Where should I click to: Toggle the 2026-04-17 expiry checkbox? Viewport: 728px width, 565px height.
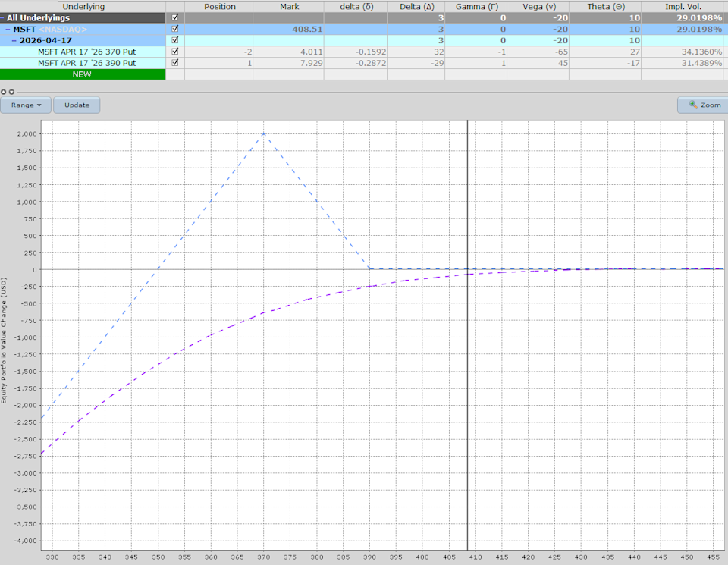[x=176, y=40]
